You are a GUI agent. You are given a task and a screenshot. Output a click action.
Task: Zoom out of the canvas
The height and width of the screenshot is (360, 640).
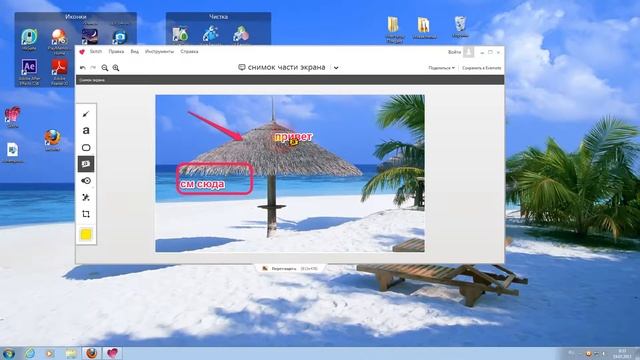click(x=105, y=68)
